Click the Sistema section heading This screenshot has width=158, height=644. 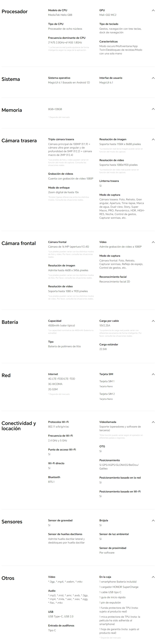tap(11, 79)
